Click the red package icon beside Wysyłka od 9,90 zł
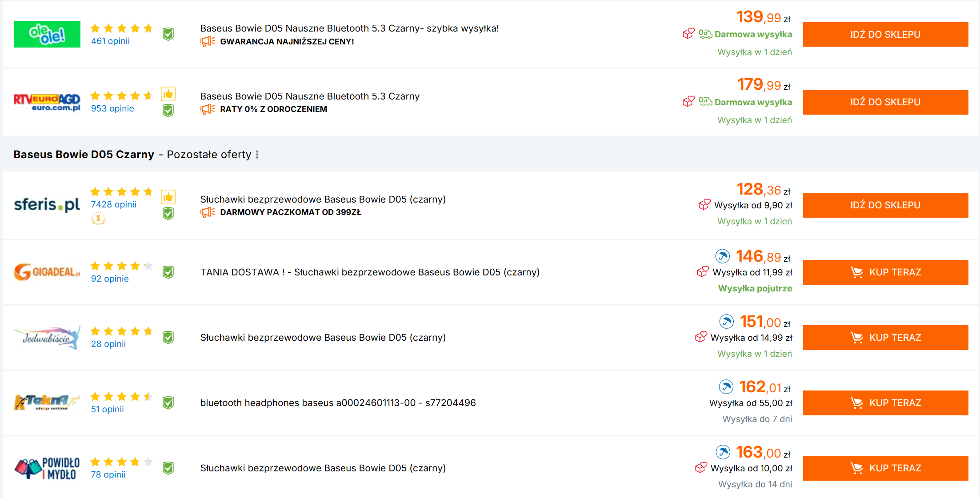Screen dimensions: 980x498 pos(704,204)
